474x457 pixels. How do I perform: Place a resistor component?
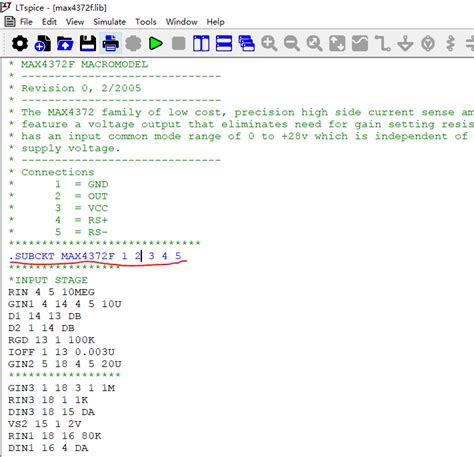click(451, 44)
